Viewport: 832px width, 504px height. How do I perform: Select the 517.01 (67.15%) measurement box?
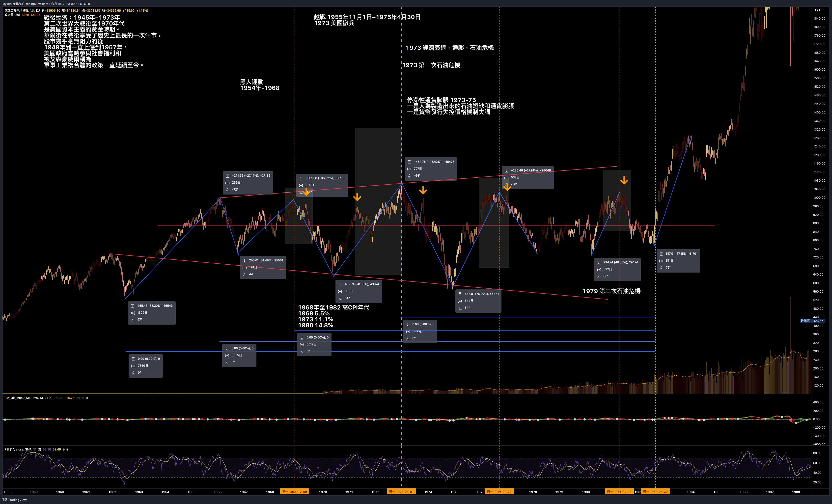click(678, 261)
